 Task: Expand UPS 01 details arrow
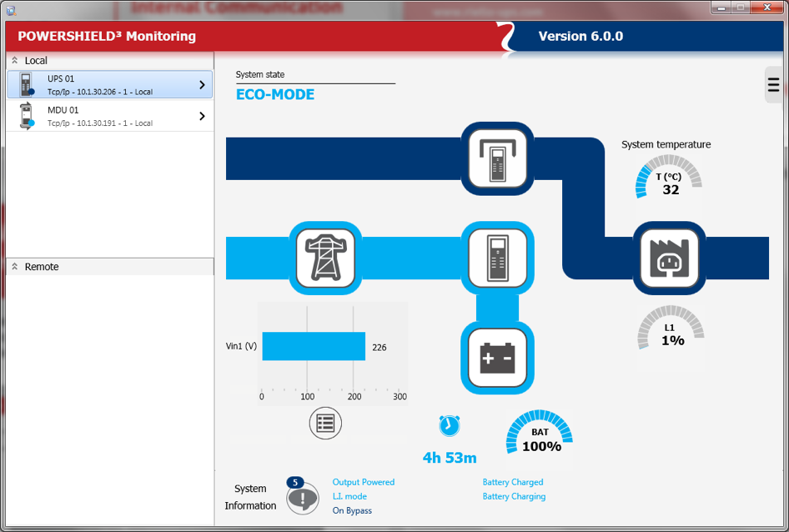click(x=202, y=85)
